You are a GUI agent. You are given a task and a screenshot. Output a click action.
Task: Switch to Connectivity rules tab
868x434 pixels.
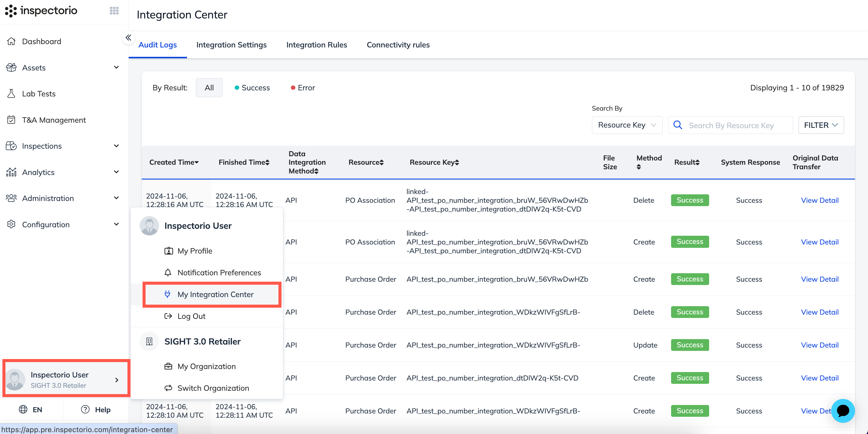tap(398, 45)
